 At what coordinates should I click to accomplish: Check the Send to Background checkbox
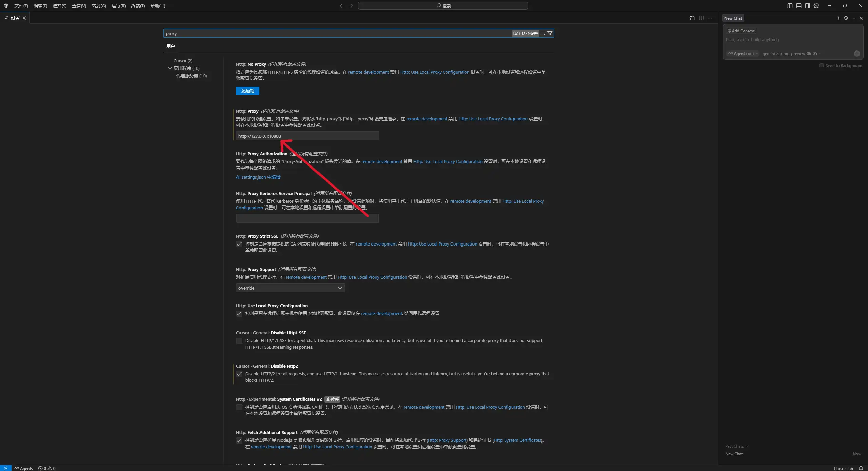[822, 65]
